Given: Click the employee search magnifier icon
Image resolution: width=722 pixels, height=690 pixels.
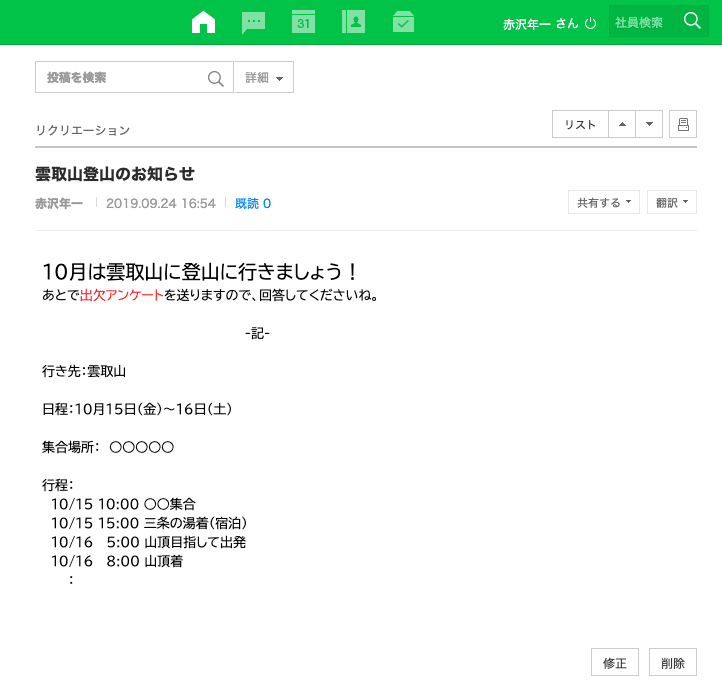Looking at the screenshot, I should [692, 21].
